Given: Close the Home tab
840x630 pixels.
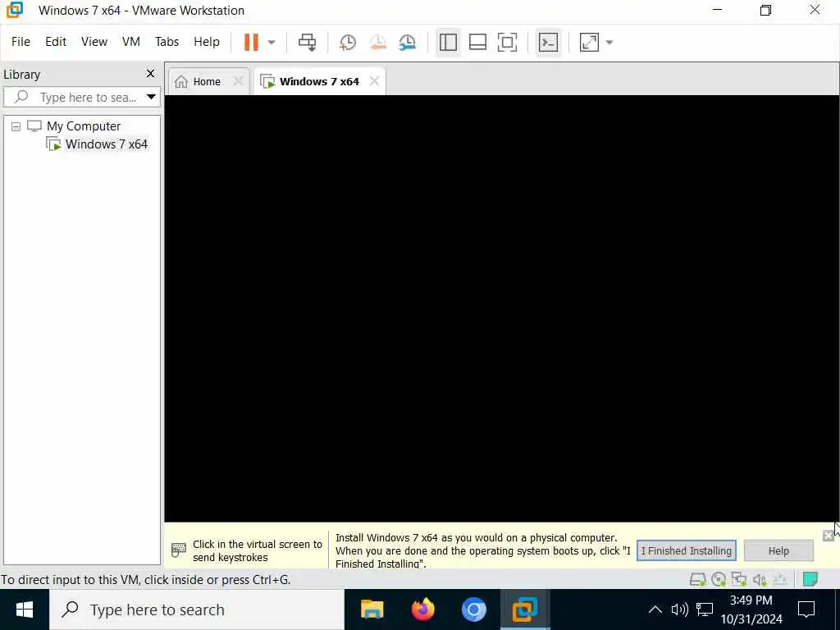Looking at the screenshot, I should [x=239, y=81].
